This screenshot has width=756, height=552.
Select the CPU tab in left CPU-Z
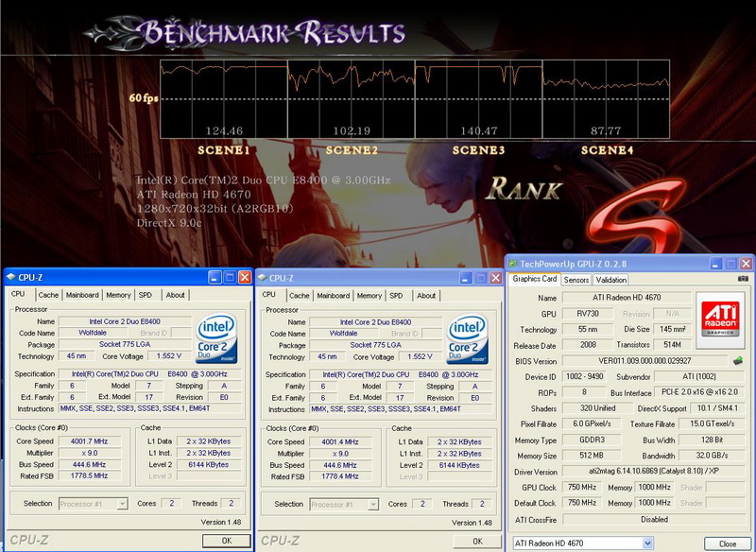[18, 294]
